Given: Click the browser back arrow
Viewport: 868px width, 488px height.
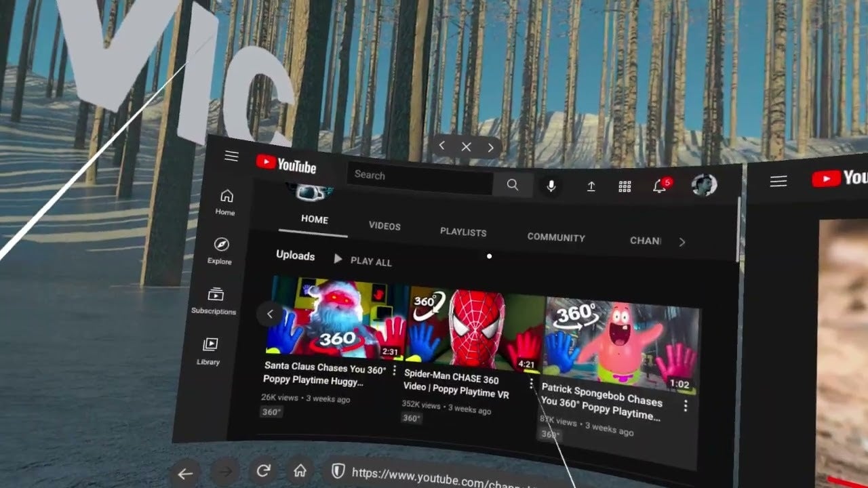Looking at the screenshot, I should (x=184, y=474).
